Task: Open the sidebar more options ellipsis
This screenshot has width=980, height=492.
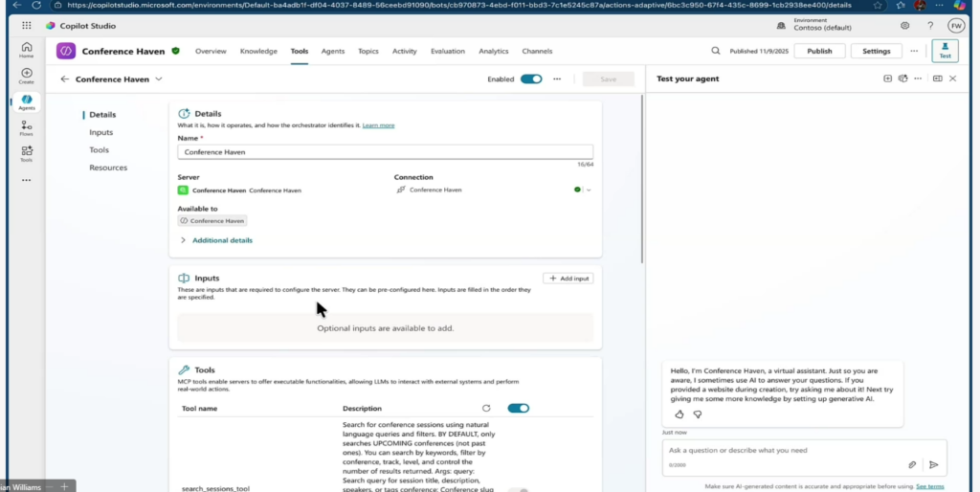Action: click(26, 180)
